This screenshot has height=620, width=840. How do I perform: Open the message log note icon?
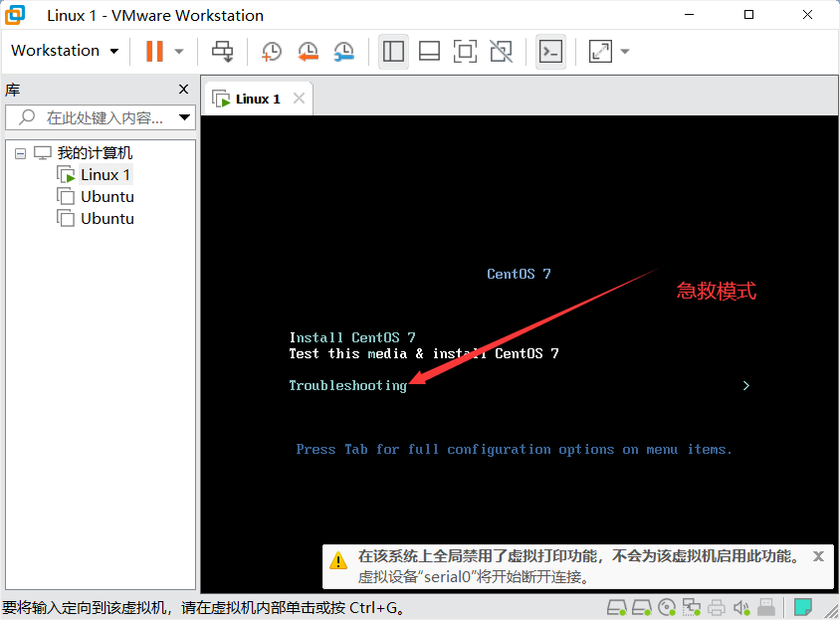(802, 608)
